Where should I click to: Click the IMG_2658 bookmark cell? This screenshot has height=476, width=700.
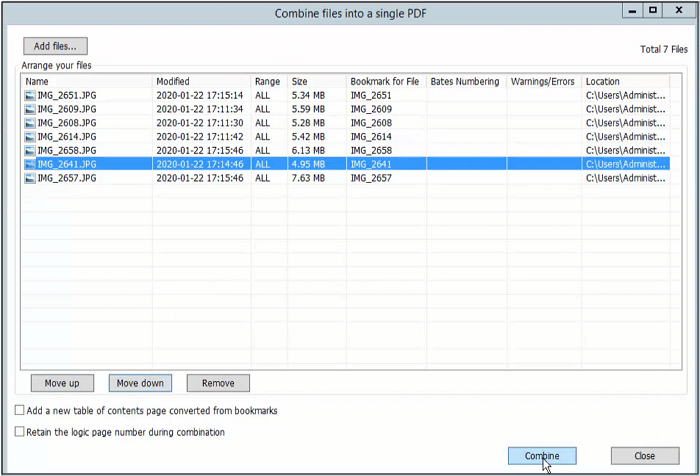[371, 150]
